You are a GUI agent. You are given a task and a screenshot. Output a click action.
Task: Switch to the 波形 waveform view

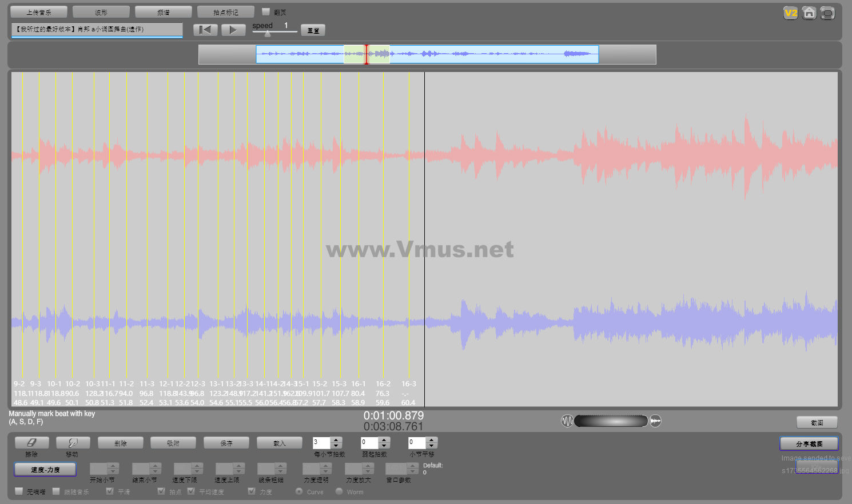101,12
